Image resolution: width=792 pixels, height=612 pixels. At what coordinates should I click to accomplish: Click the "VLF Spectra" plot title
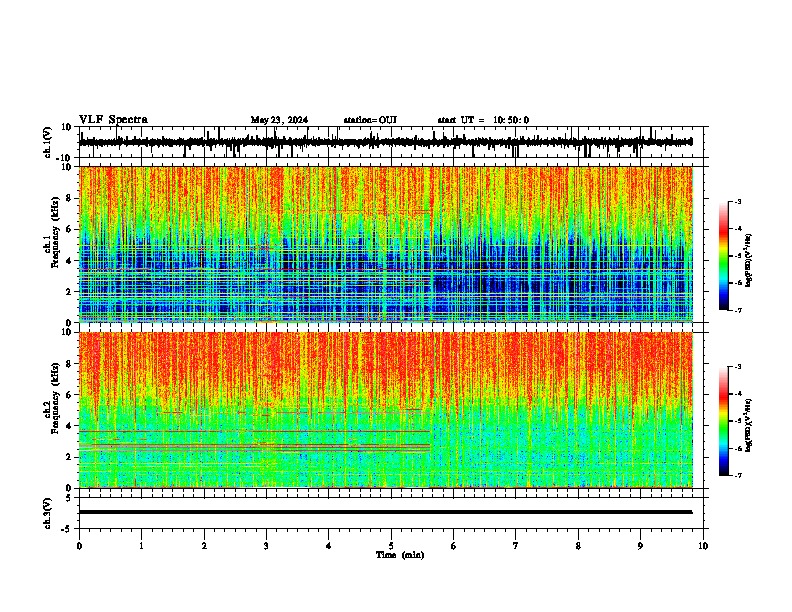(113, 120)
